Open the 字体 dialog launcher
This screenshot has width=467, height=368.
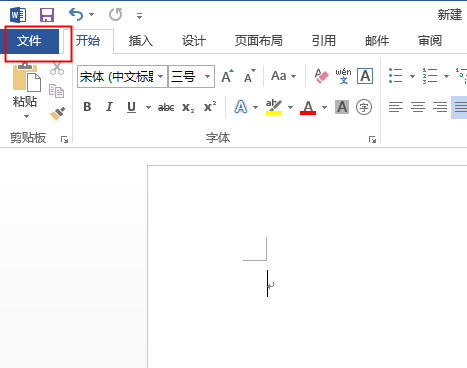click(x=372, y=139)
